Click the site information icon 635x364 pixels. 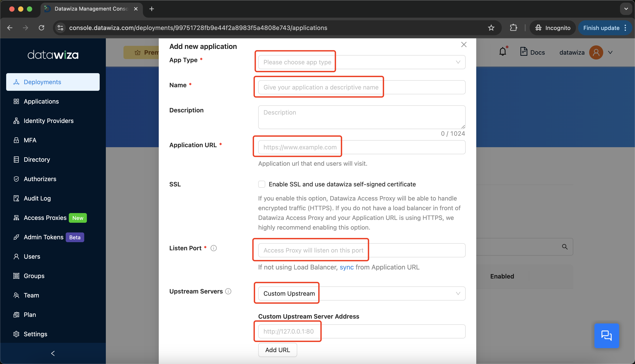click(60, 28)
